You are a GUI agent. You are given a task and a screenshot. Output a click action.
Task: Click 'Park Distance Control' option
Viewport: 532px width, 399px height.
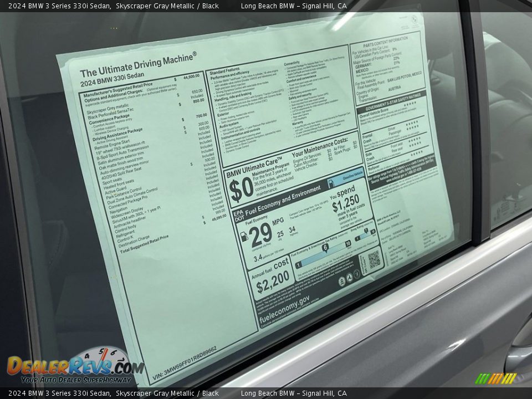[124, 193]
